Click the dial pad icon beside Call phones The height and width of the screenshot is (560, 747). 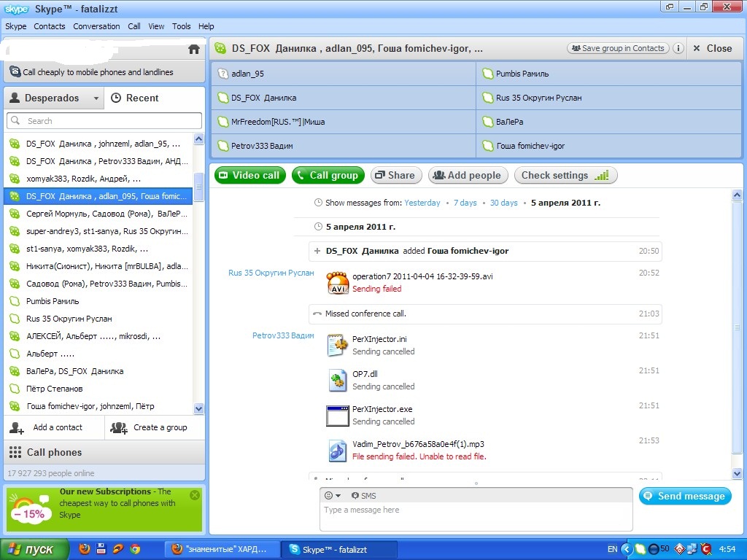pos(15,452)
